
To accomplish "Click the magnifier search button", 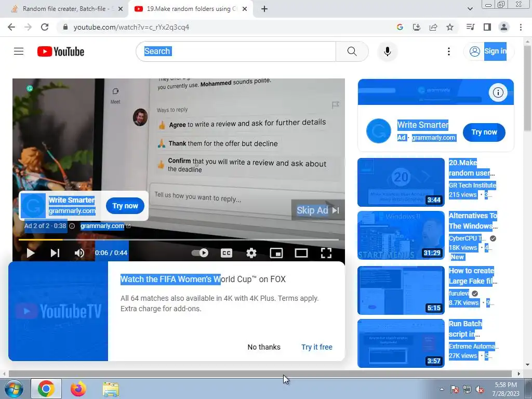I will [352, 51].
